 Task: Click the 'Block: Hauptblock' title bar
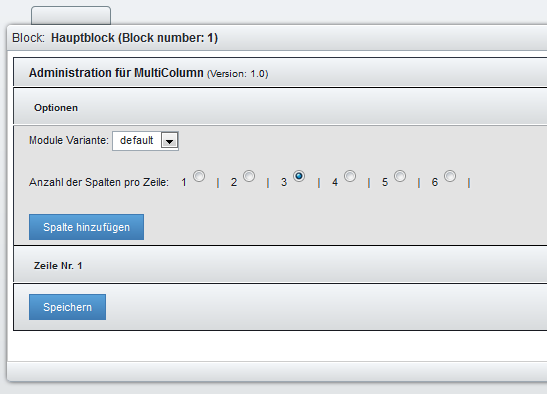[277, 38]
